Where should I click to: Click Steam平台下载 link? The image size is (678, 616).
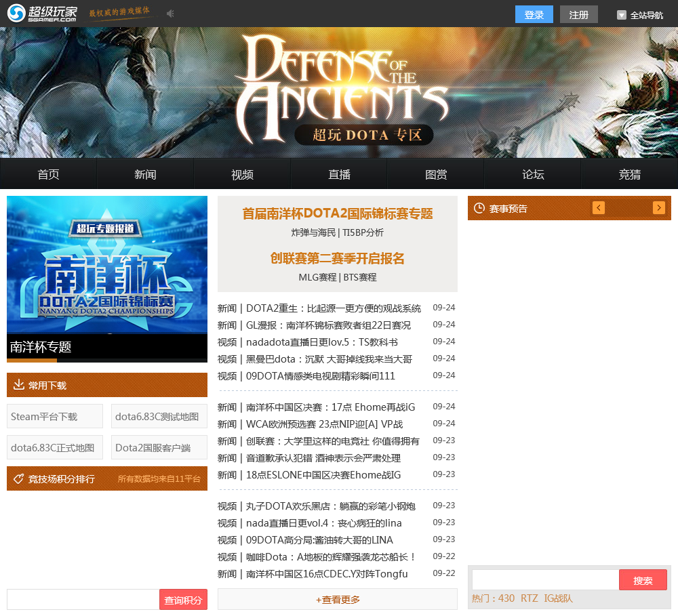click(55, 416)
